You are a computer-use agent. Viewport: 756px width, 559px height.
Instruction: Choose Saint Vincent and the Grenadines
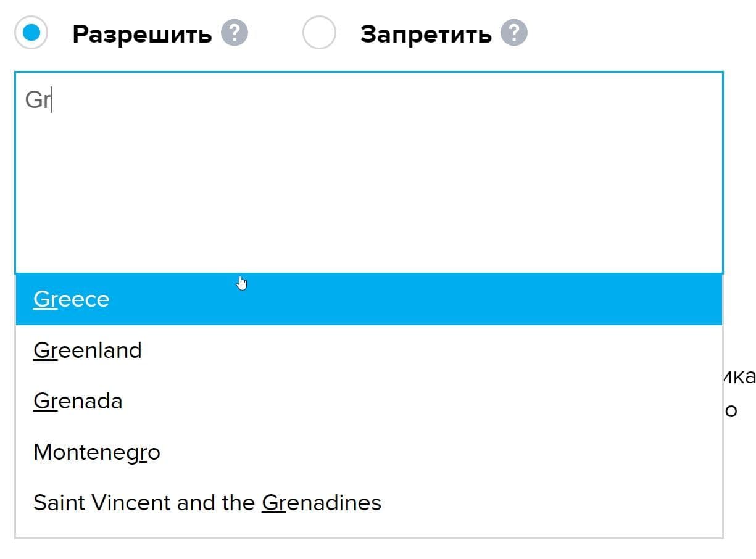point(207,503)
